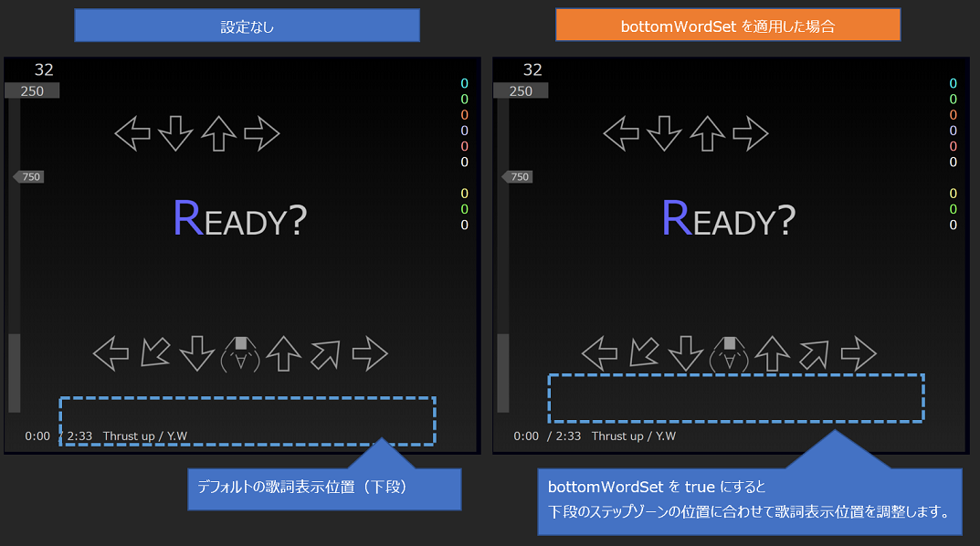Click the lower-row up arrow in left panel

tap(284, 353)
